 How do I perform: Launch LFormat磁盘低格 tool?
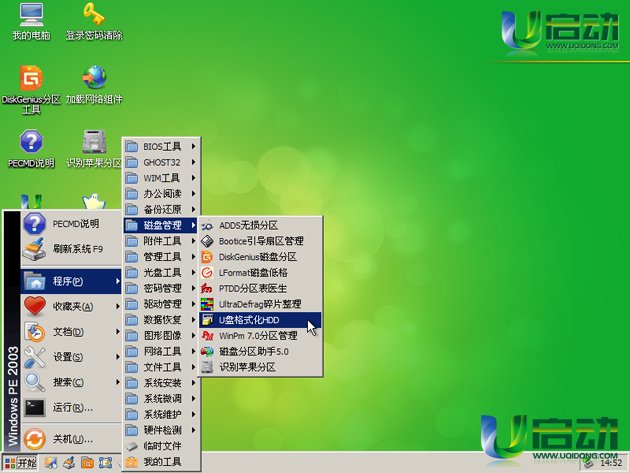coord(260,272)
